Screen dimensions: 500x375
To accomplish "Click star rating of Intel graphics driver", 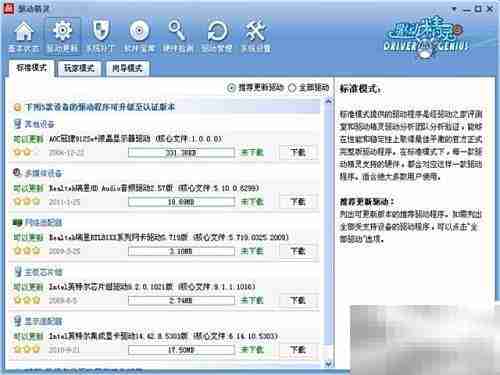I will pos(27,349).
